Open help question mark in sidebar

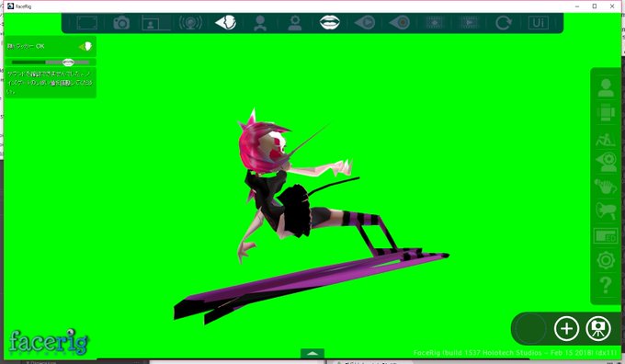click(606, 286)
